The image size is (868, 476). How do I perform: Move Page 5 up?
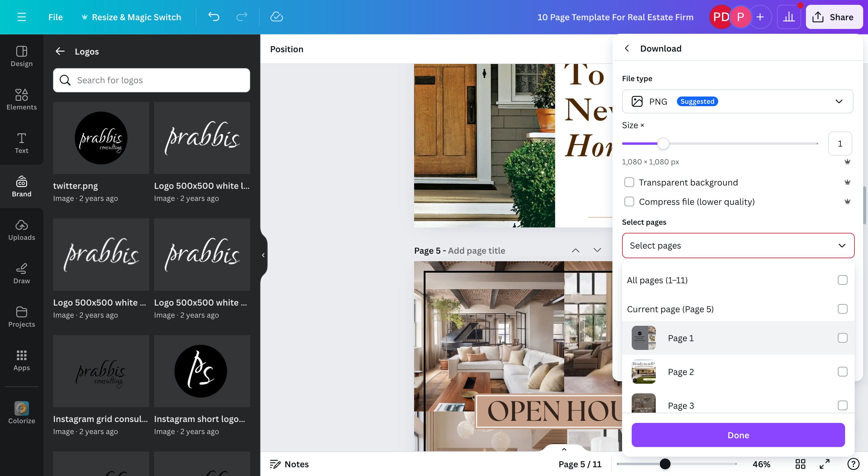pyautogui.click(x=576, y=250)
